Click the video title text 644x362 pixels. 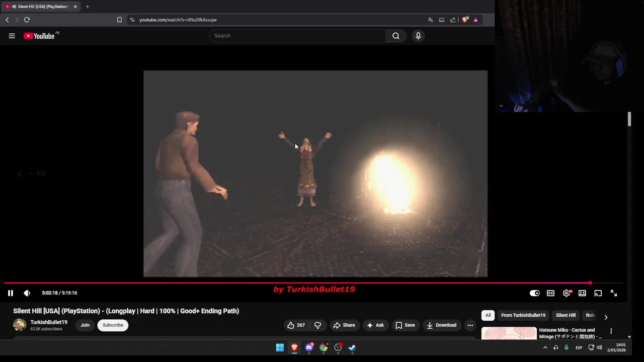point(126,311)
